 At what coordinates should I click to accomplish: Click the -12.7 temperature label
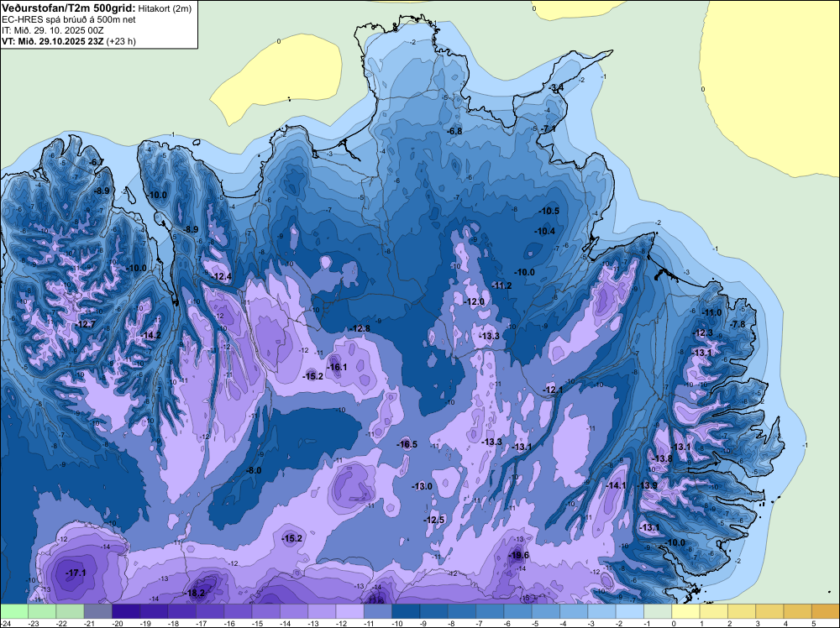(86, 324)
